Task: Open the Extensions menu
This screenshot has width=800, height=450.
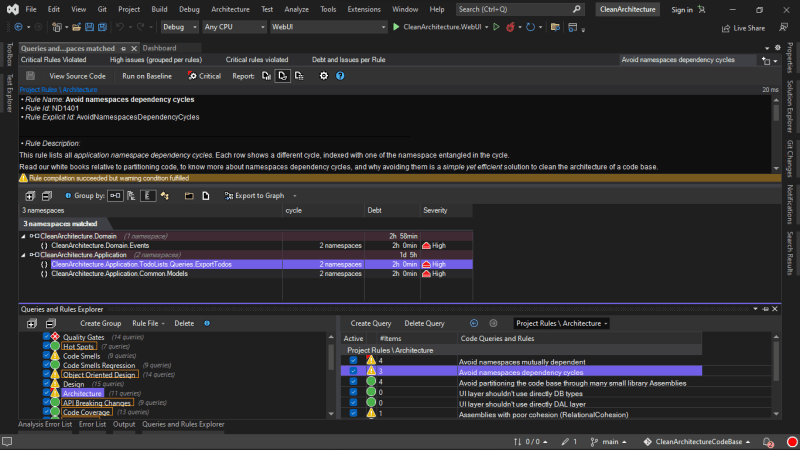Action: [363, 9]
